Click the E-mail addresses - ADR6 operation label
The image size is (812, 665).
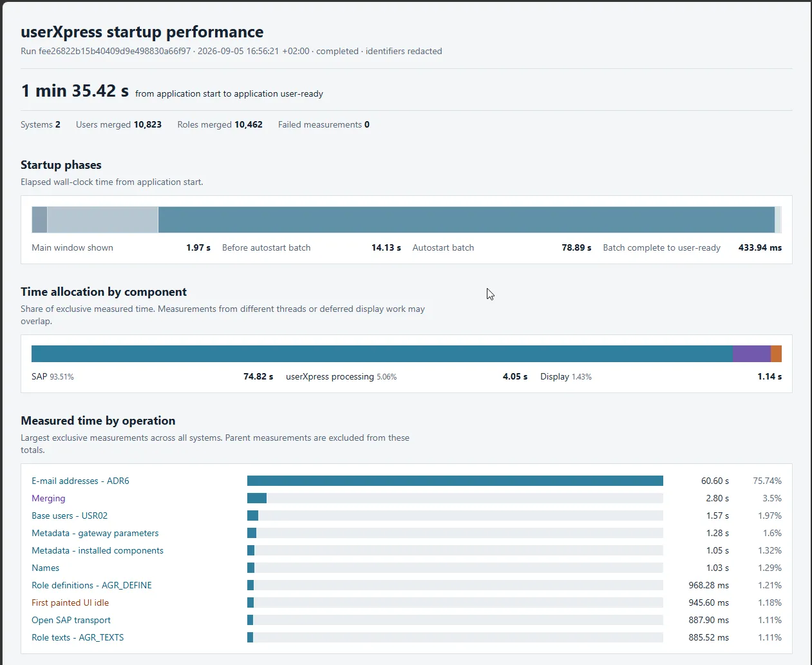coord(80,481)
